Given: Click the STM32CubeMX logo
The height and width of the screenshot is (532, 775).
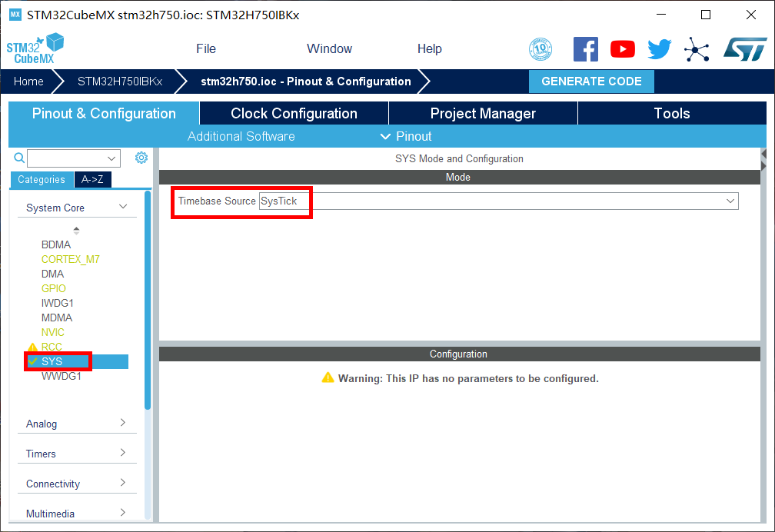Looking at the screenshot, I should [x=35, y=48].
